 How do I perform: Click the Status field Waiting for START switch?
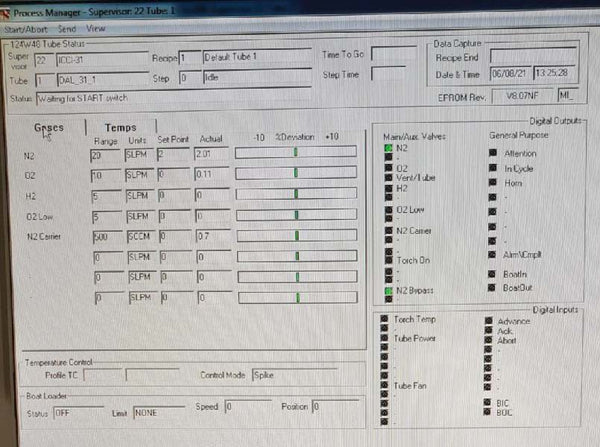[x=174, y=98]
